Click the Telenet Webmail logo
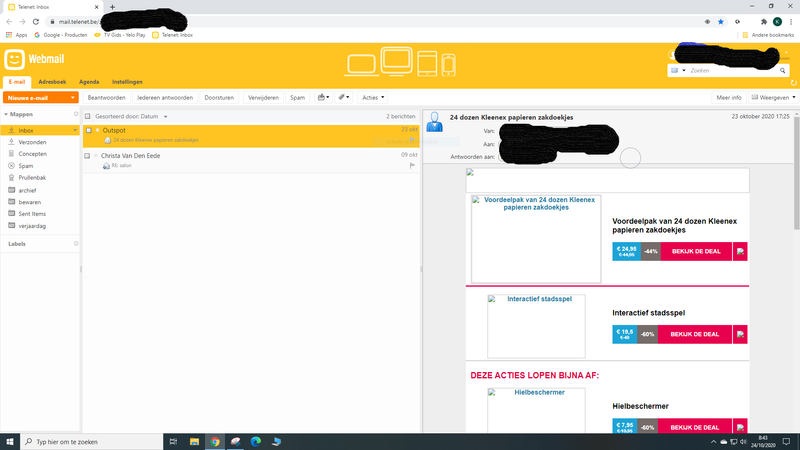Image resolution: width=800 pixels, height=450 pixels. (x=30, y=59)
